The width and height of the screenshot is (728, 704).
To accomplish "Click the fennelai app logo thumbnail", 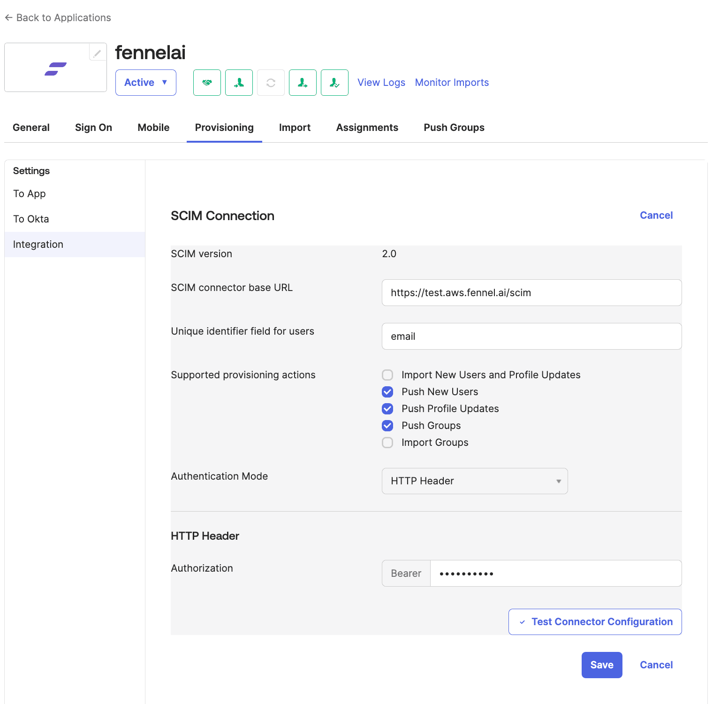I will coord(55,68).
